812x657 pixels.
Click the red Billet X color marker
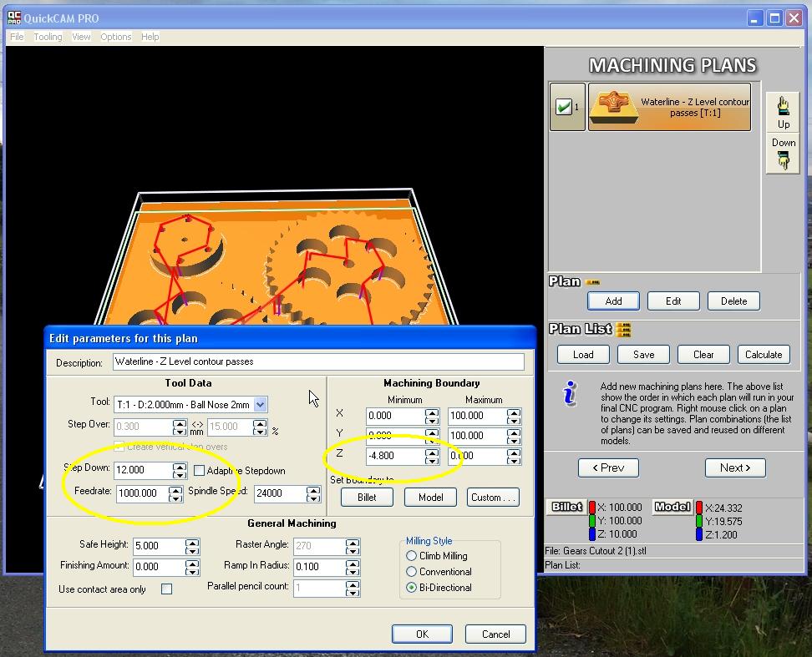pos(592,507)
